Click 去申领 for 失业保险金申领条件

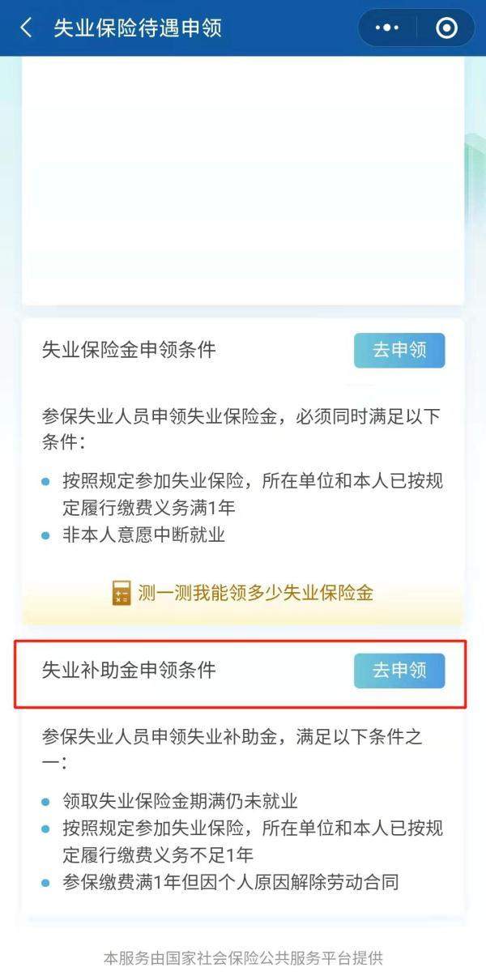[x=399, y=350]
